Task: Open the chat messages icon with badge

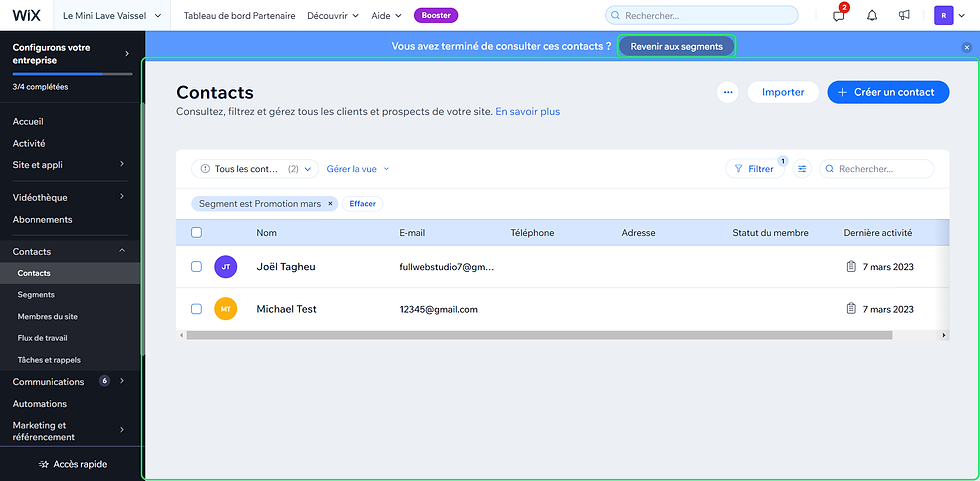Action: (x=839, y=16)
